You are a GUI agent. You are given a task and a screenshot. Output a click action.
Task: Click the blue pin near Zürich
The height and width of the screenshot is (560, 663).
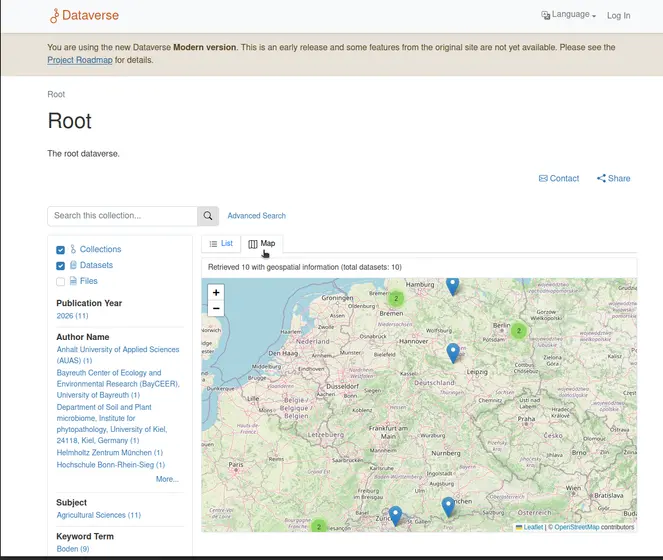point(395,516)
